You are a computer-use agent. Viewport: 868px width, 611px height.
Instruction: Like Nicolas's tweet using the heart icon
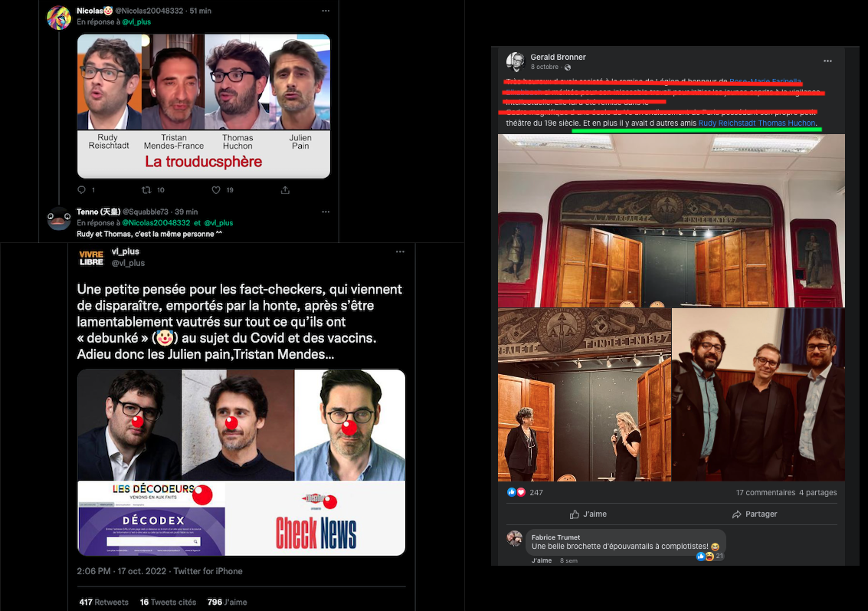coord(216,190)
